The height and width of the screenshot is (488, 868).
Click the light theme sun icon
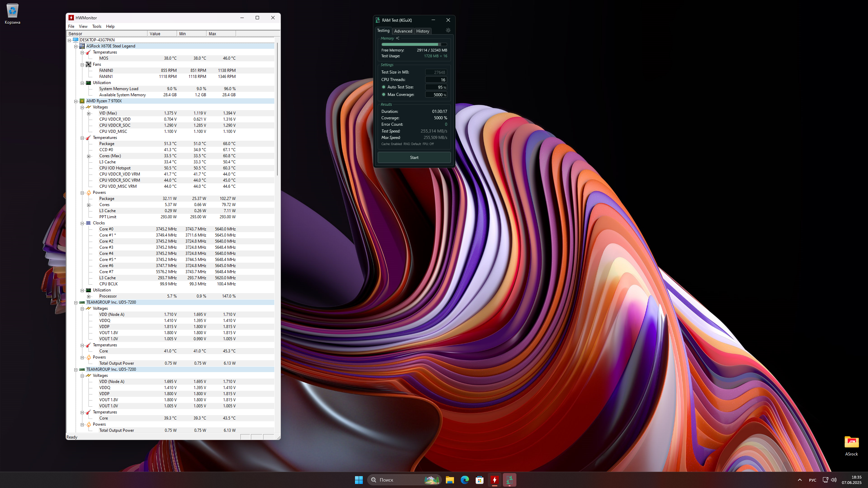click(448, 30)
